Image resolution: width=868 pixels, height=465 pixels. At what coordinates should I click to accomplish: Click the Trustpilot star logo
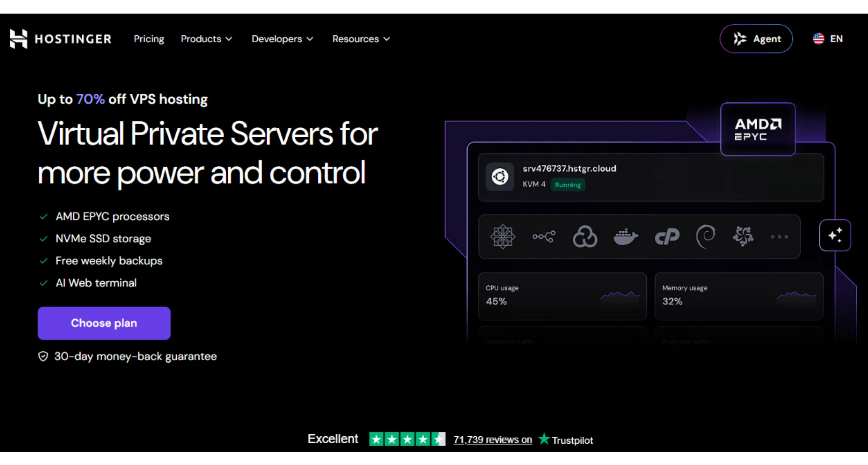pos(544,439)
